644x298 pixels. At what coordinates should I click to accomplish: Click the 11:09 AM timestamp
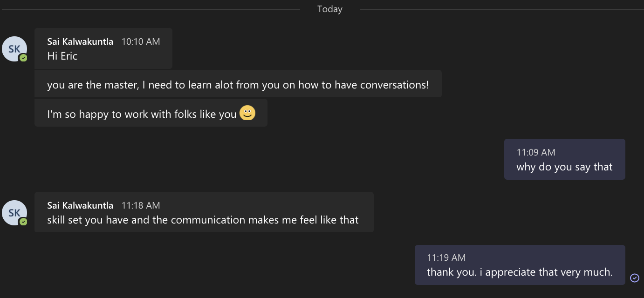(x=536, y=152)
